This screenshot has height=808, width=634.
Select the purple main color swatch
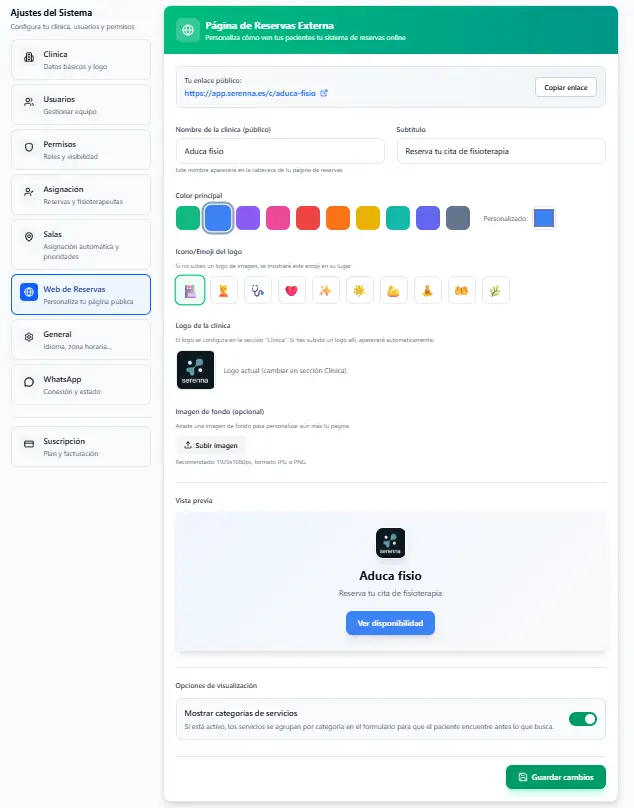click(248, 217)
